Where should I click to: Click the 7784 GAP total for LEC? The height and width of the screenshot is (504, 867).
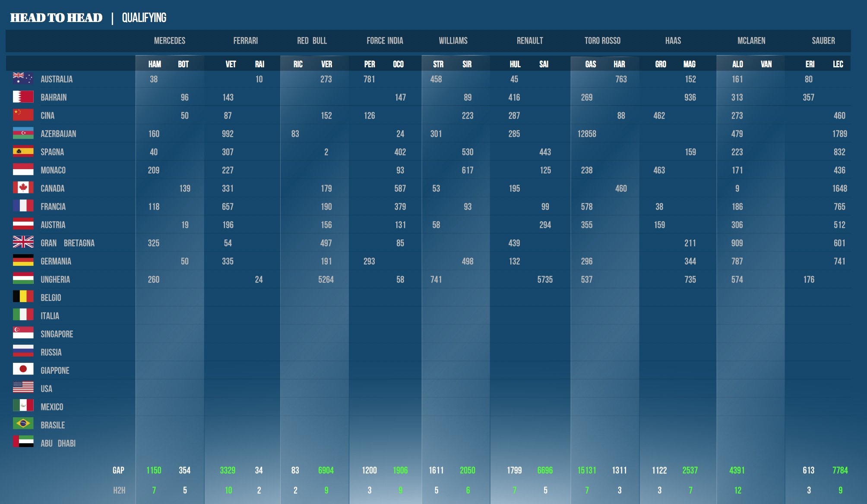(x=840, y=470)
